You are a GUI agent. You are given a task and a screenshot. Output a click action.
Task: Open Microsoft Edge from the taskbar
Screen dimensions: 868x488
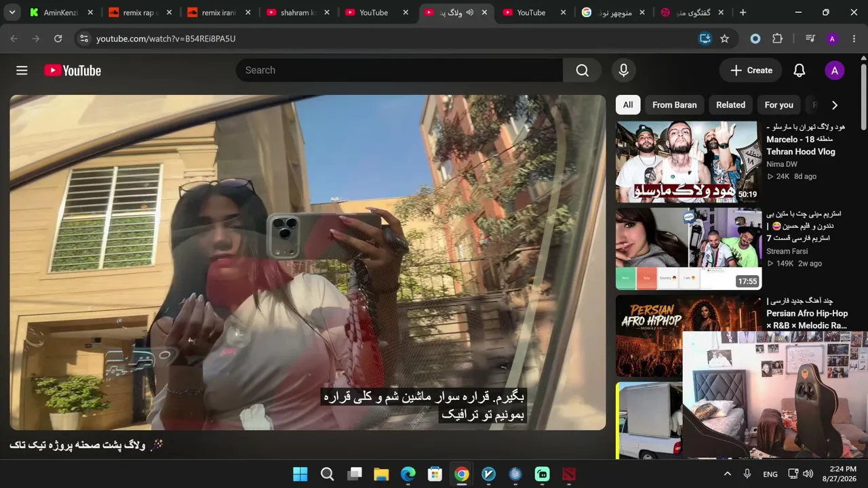(408, 474)
